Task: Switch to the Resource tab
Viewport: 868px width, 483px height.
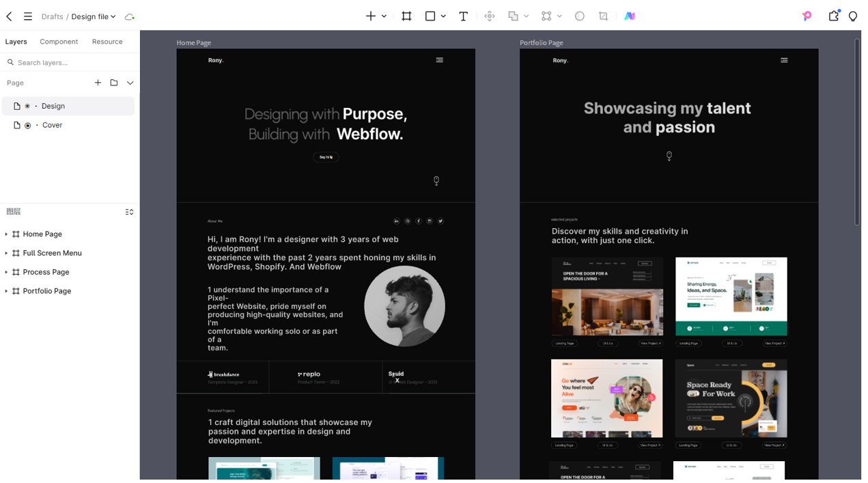Action: [107, 42]
